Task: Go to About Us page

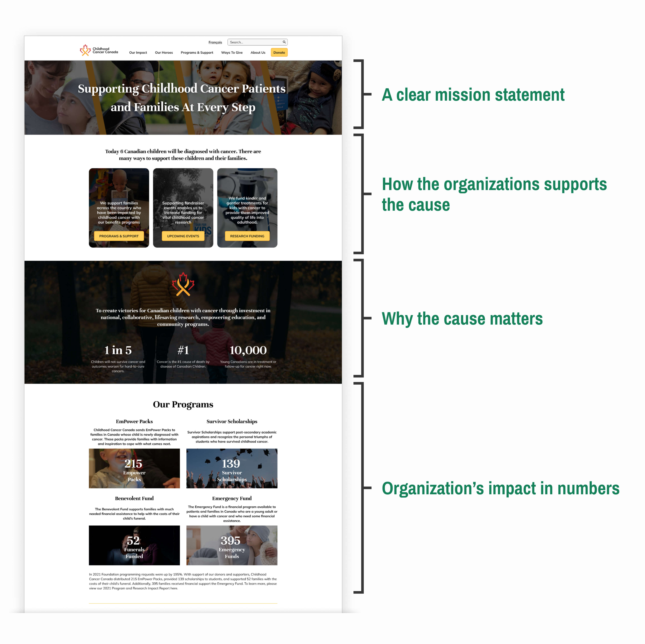Action: click(258, 52)
